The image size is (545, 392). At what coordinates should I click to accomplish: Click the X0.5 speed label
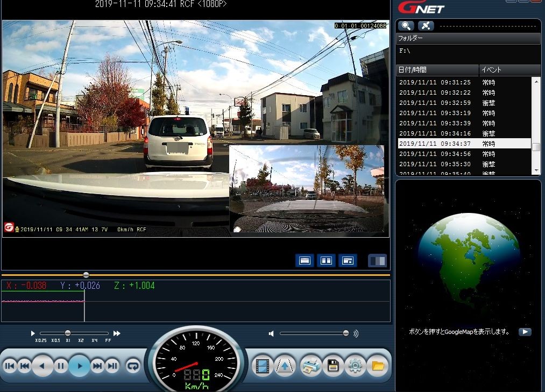[x=55, y=340]
